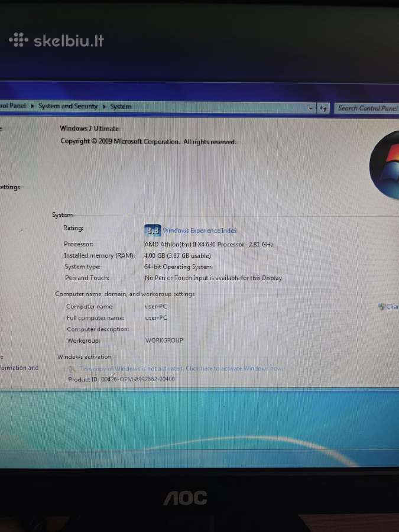Open Change settings link with shield icon

click(389, 306)
